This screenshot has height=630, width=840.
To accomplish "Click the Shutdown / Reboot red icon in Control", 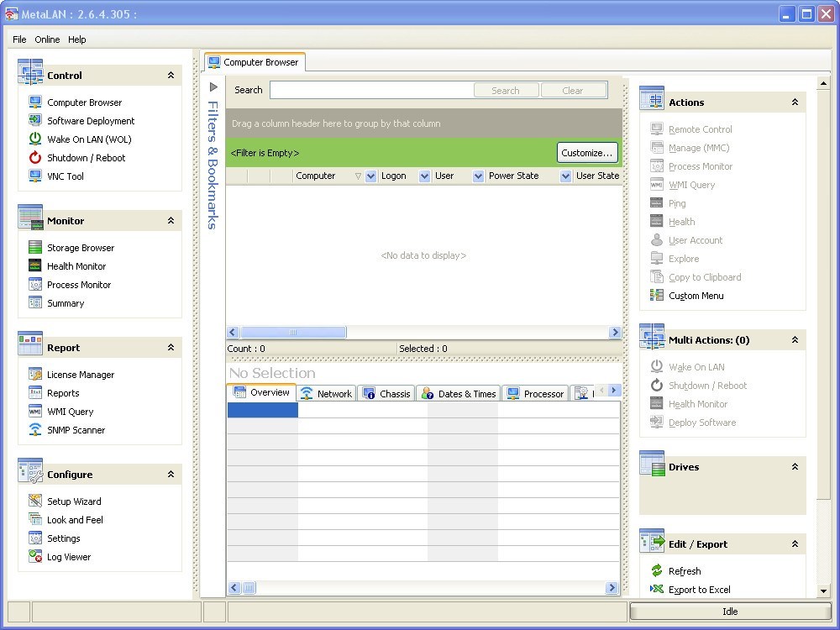I will [x=35, y=158].
